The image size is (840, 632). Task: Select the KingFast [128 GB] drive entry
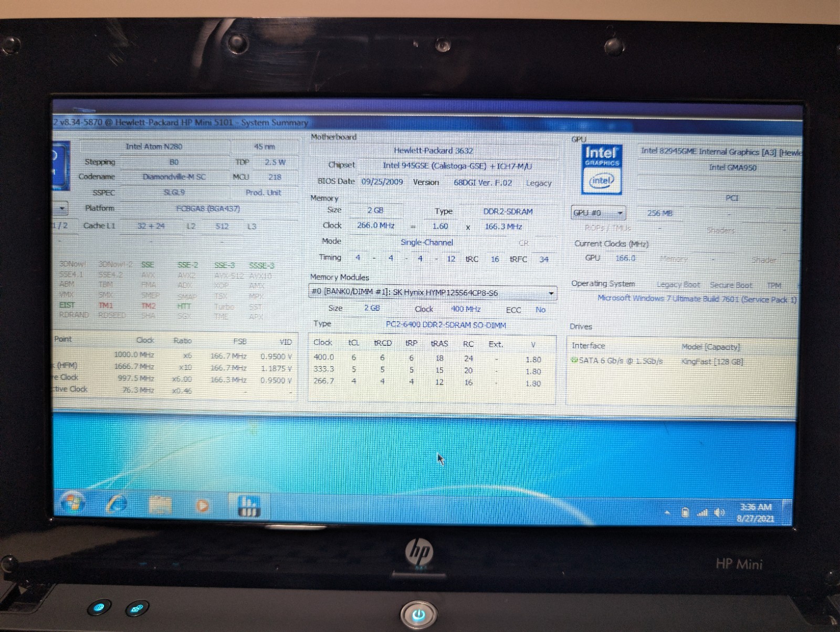click(712, 362)
